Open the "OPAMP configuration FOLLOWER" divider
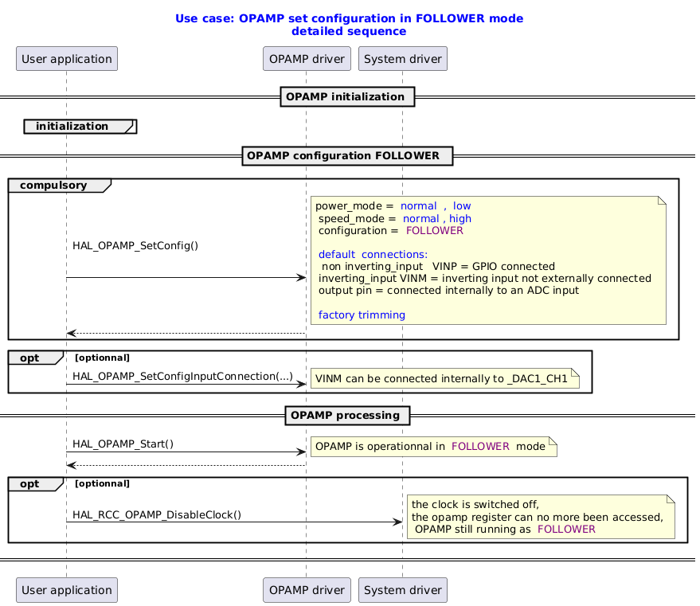This screenshot has height=606, width=700. pyautogui.click(x=348, y=155)
